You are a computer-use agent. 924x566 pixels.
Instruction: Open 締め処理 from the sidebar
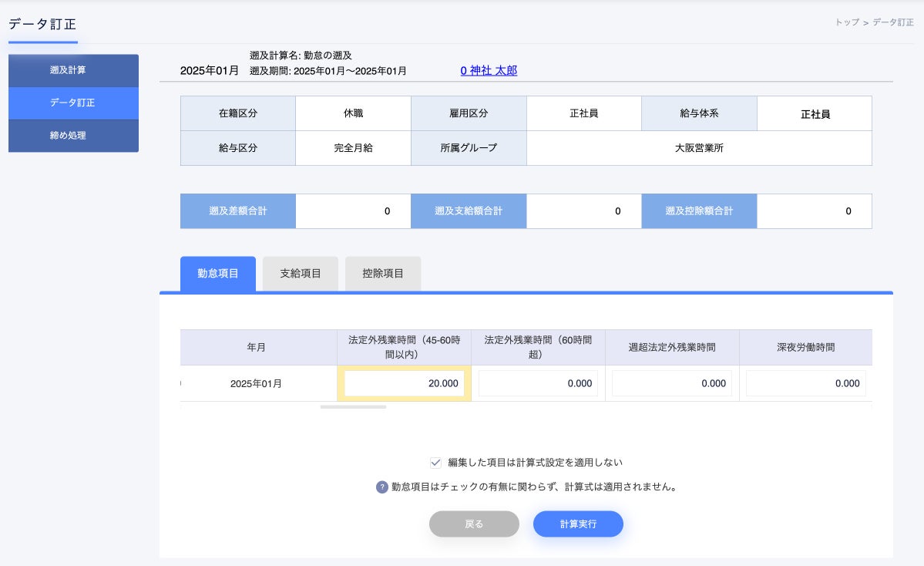click(73, 136)
